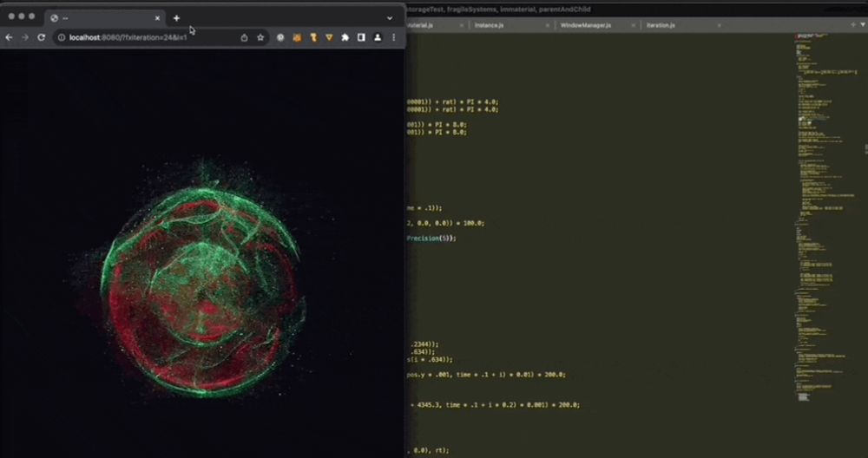Click the code line ending '* 100.0;'
868x458 pixels.
tap(445, 224)
